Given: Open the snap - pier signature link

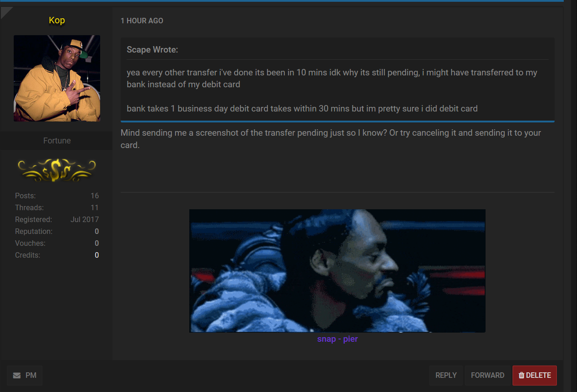Looking at the screenshot, I should coord(337,339).
